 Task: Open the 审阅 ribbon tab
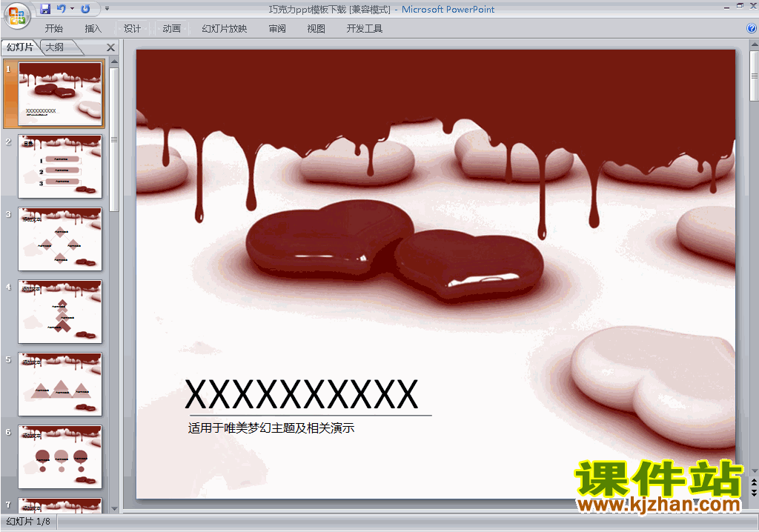pos(277,29)
